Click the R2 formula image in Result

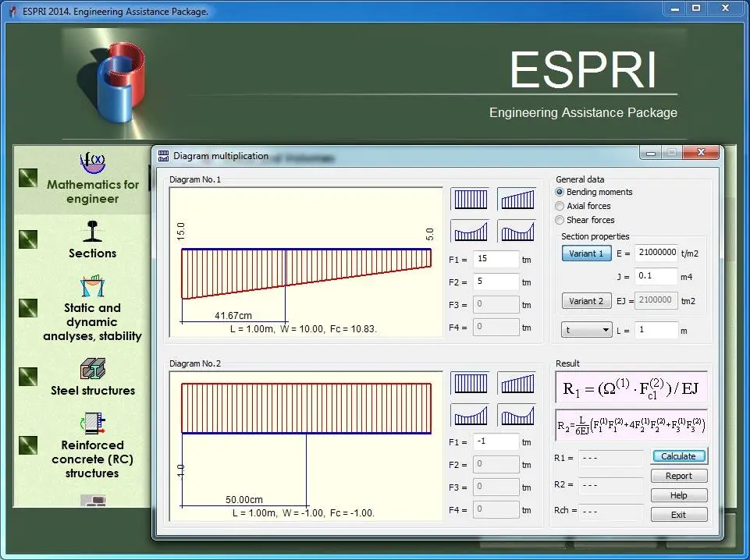[x=631, y=425]
